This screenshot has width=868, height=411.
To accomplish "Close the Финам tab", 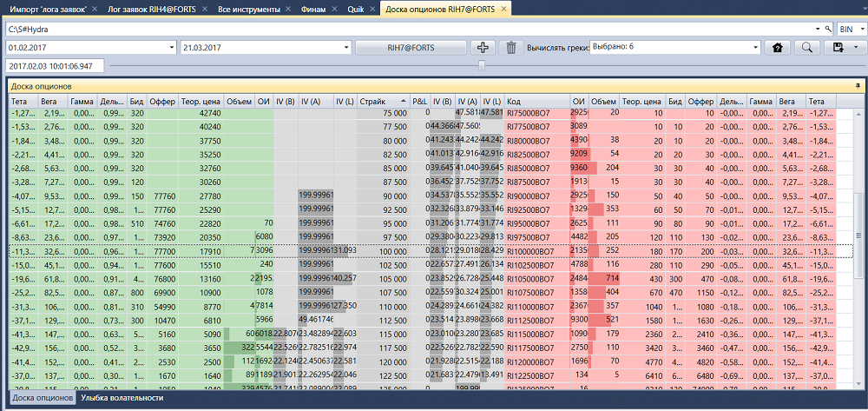I will (334, 10).
